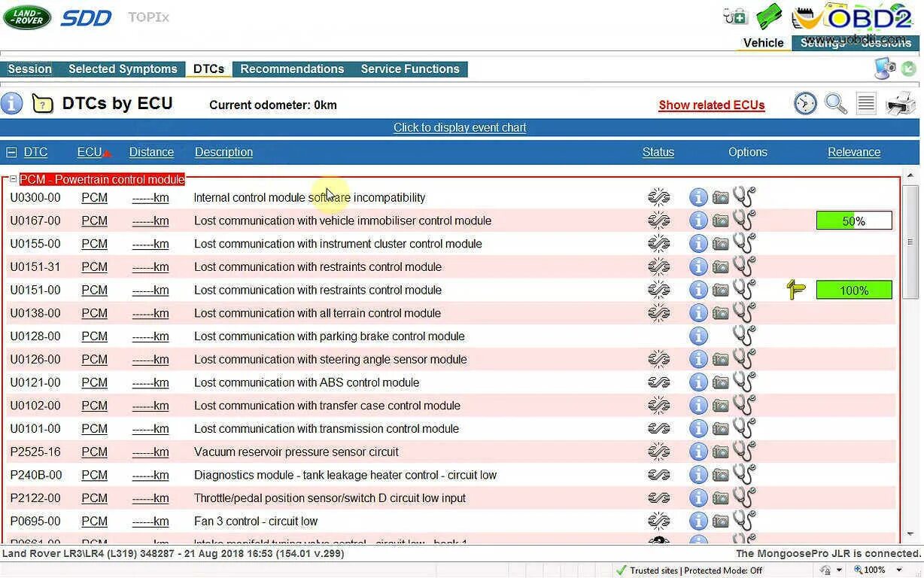Image resolution: width=924 pixels, height=578 pixels.
Task: Click the stethoscope first-aid kit icon in the top bar
Action: pyautogui.click(x=734, y=16)
